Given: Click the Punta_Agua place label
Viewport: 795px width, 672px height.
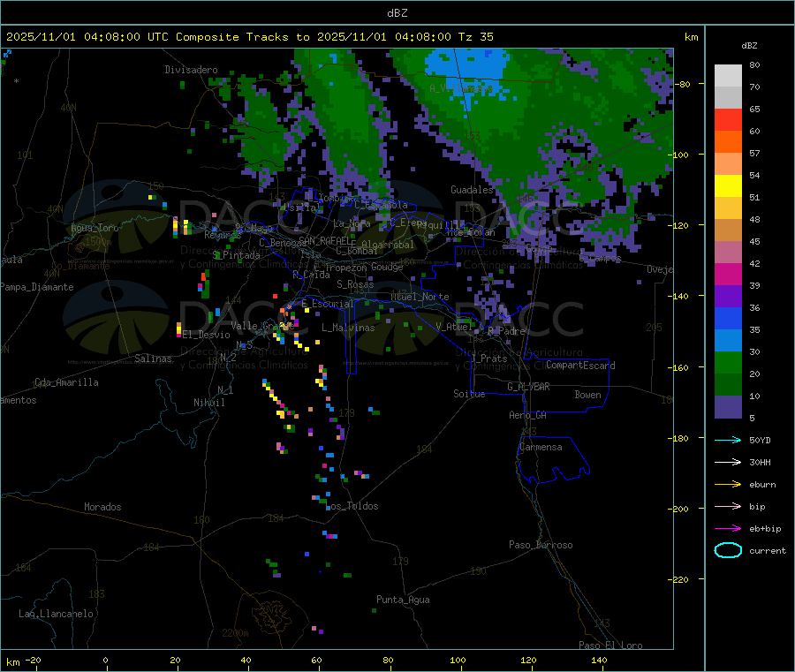Looking at the screenshot, I should point(403,600).
